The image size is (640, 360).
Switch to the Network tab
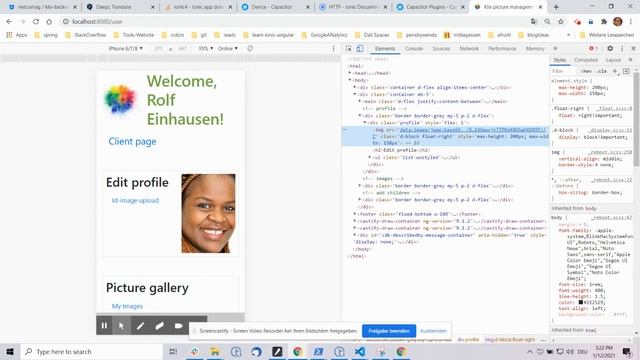click(x=469, y=49)
